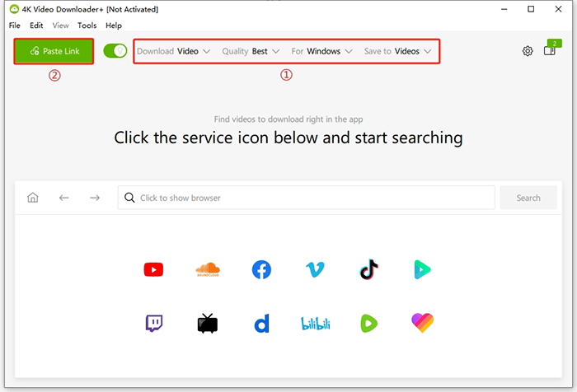Go to the browser home page icon
The image size is (577, 392).
coord(33,198)
